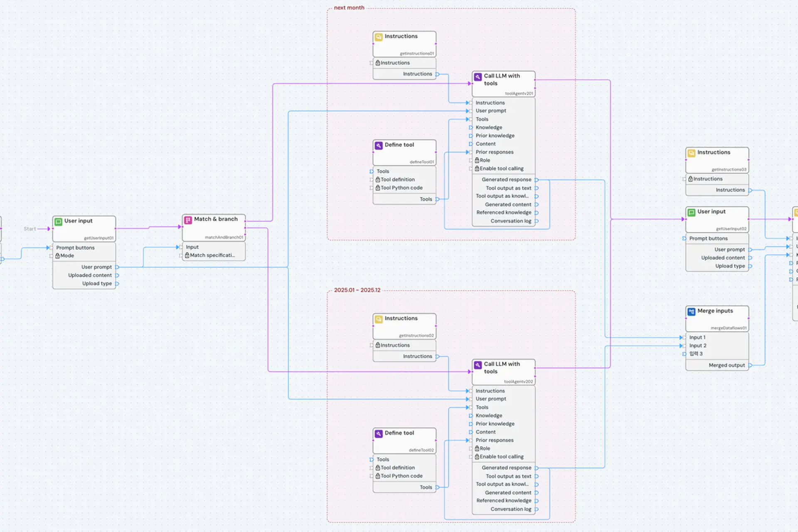Click the Enable tool calling lock in toolAgentv201
The image size is (798, 532).
coord(477,168)
